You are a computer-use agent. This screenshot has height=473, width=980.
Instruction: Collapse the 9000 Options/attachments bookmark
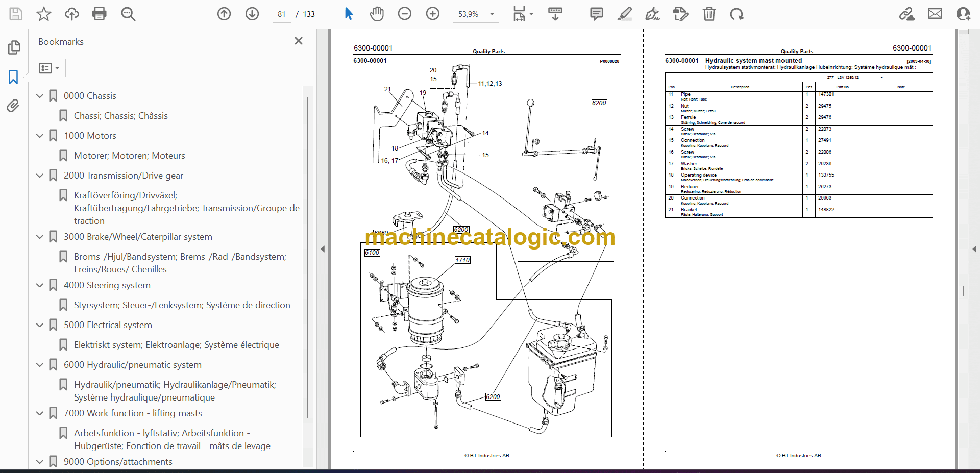tap(40, 462)
